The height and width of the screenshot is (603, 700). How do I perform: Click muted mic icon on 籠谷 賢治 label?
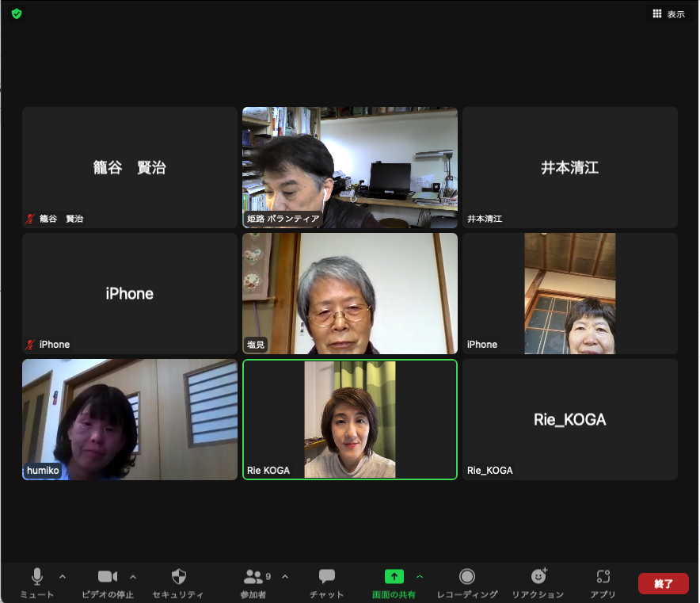point(30,219)
